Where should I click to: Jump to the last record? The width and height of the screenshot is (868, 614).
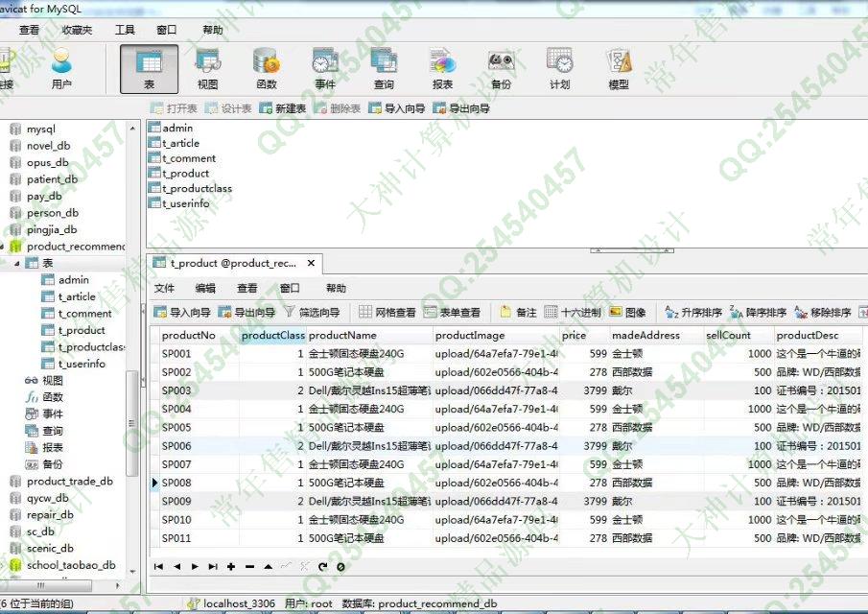pos(213,566)
